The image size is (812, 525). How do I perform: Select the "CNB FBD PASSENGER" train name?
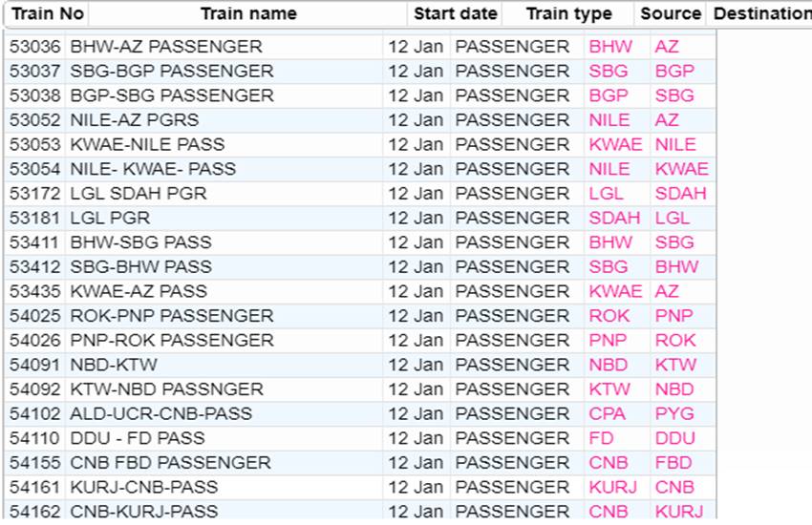point(170,463)
